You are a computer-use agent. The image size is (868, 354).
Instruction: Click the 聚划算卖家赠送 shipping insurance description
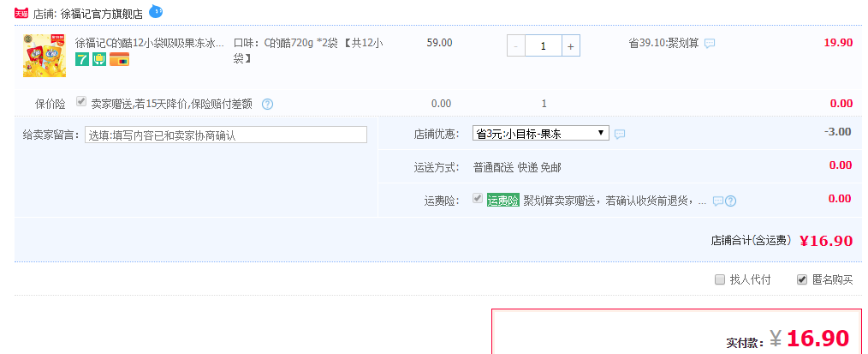pos(615,201)
